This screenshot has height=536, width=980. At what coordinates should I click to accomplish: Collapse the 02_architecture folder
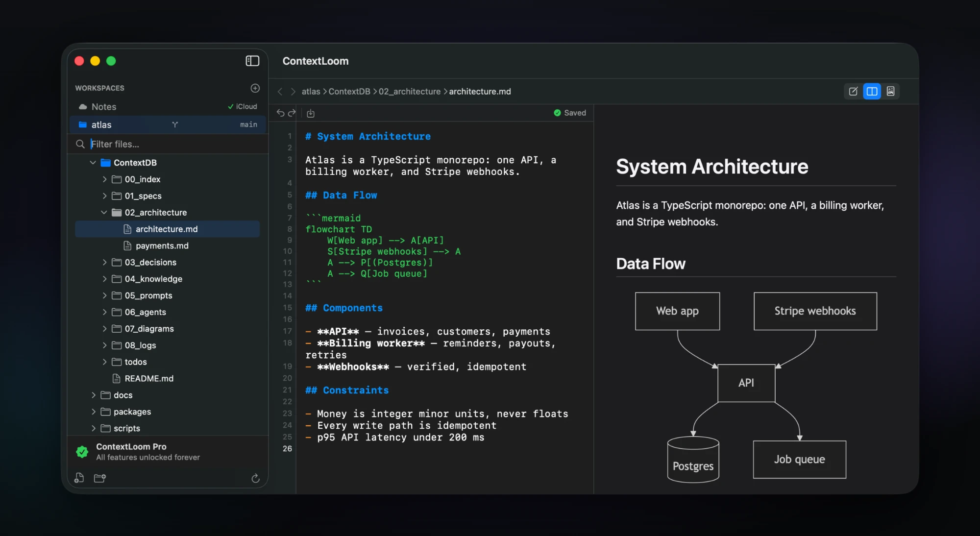coord(104,213)
